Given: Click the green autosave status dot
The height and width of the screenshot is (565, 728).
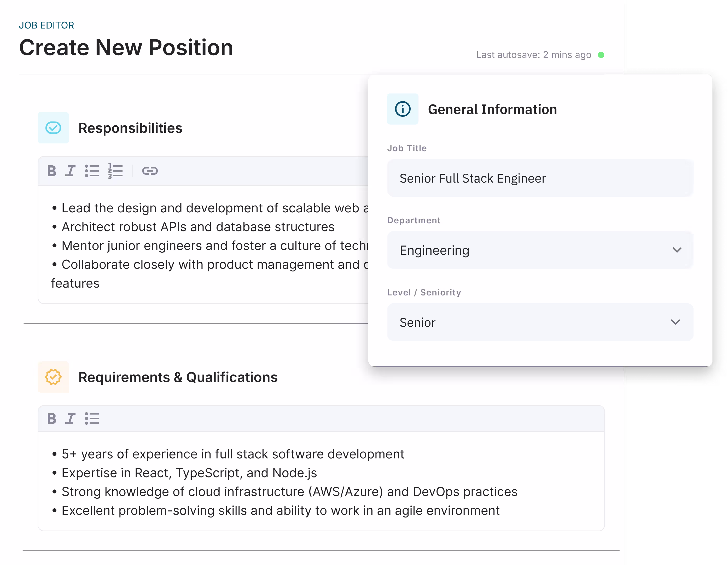Looking at the screenshot, I should pos(601,55).
